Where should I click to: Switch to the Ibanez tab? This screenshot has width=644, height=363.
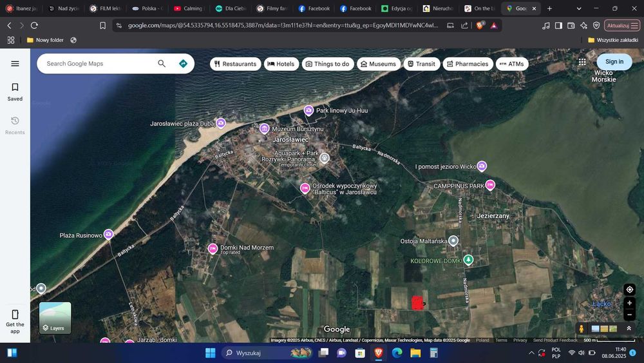tap(22, 8)
